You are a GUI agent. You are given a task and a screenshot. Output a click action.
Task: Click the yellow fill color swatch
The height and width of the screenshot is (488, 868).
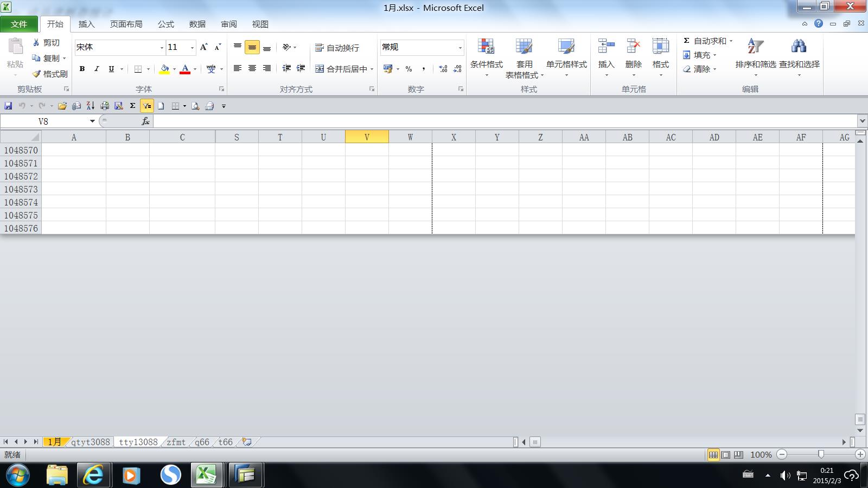coord(164,69)
